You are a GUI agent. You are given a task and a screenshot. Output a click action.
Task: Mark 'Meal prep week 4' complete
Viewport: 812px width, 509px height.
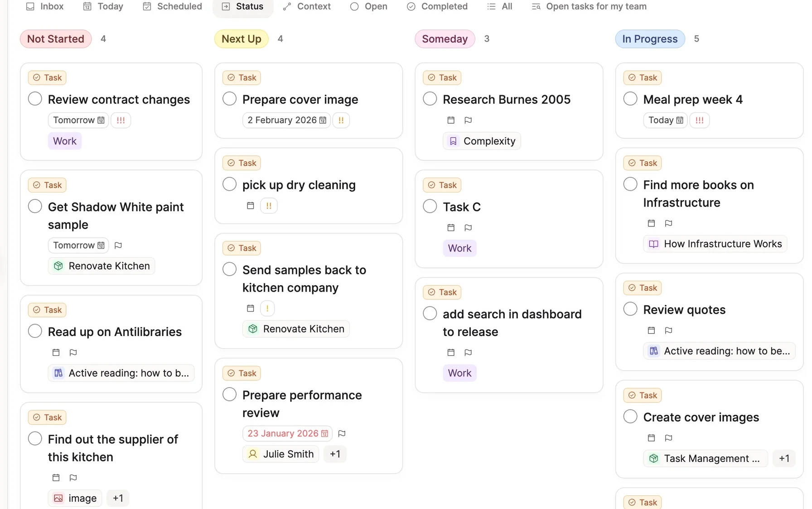coord(630,99)
